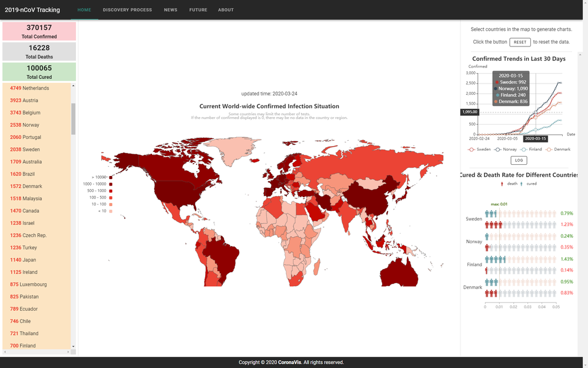
Task: Select the 10 - 100 legend swatch
Action: click(111, 204)
